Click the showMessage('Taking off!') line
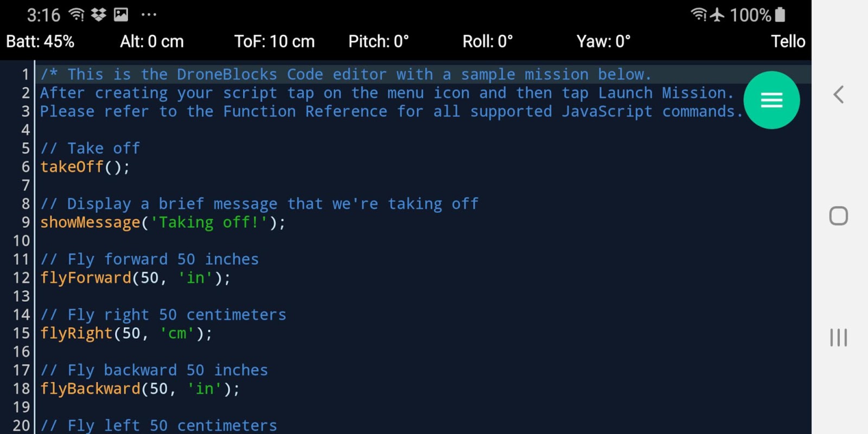The height and width of the screenshot is (434, 868). point(163,222)
